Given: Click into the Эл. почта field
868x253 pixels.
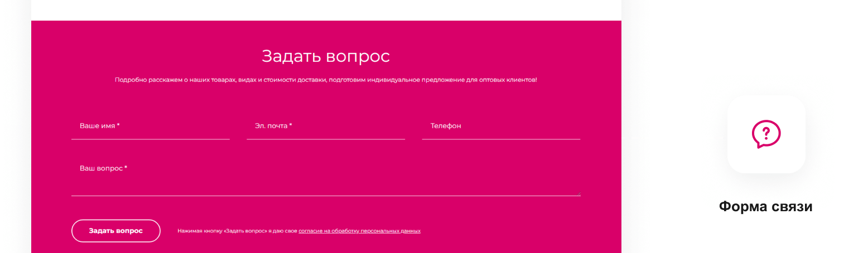Looking at the screenshot, I should [325, 126].
